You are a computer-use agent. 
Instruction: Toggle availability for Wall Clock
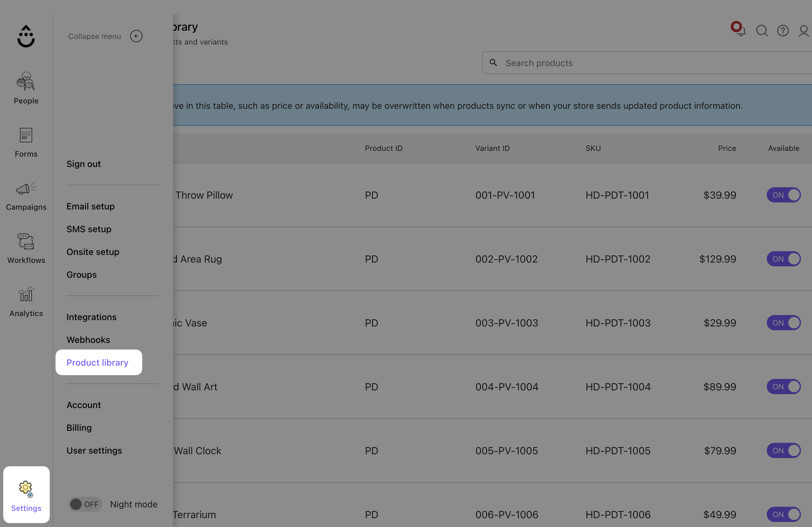click(x=783, y=450)
